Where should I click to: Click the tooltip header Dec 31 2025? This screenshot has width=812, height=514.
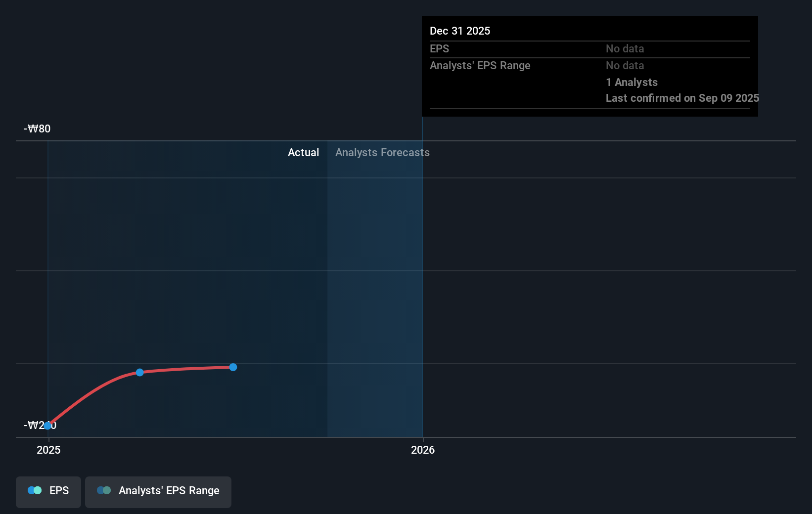459,31
